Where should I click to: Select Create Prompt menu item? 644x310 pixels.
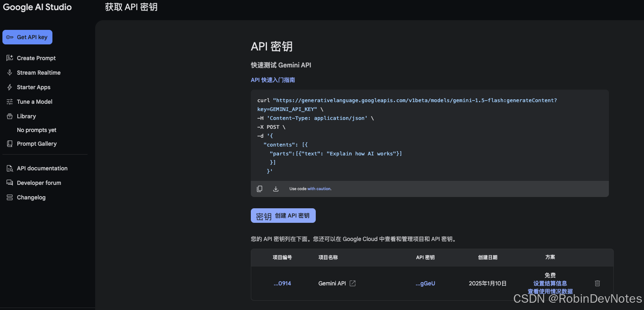36,58
